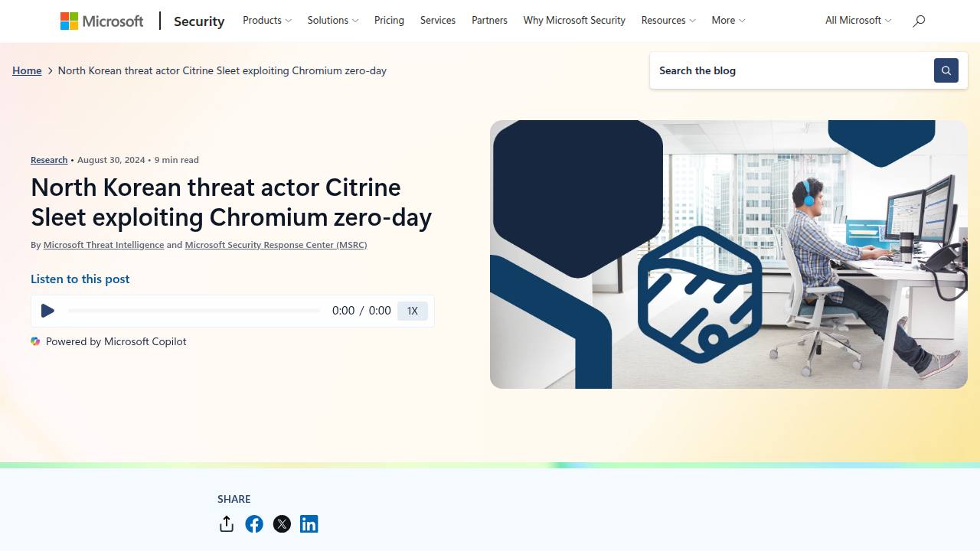This screenshot has height=551, width=980.
Task: Click the '0:00 / 0:00' audio time text
Action: pos(361,311)
